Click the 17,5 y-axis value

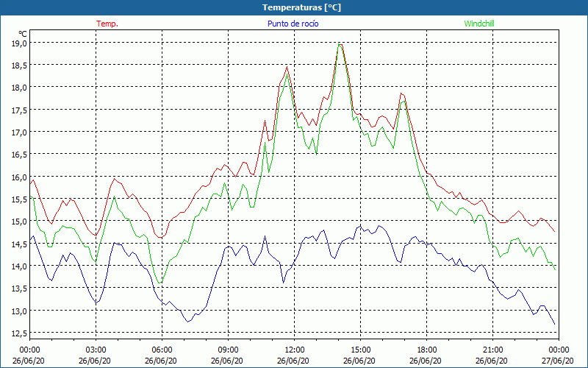[x=20, y=110]
